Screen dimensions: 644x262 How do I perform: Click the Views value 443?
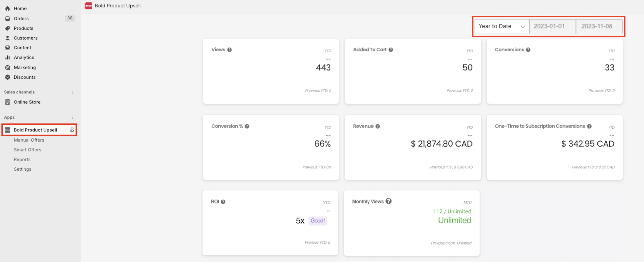323,67
